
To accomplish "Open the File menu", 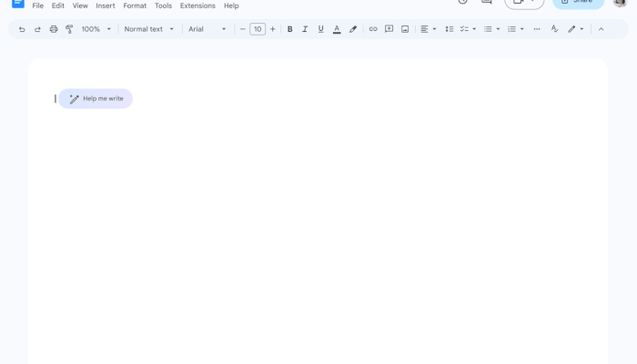I will coord(38,5).
